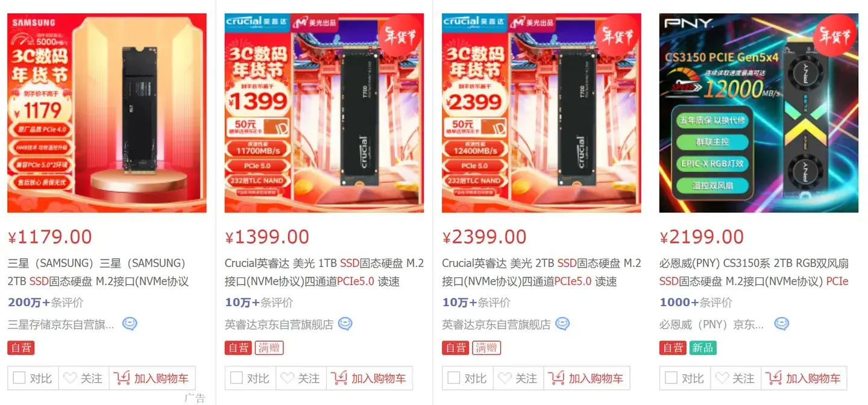Screen dimensions: 868x405
Task: Open chat icon for the Crucial 2TB seller
Action: 562,324
